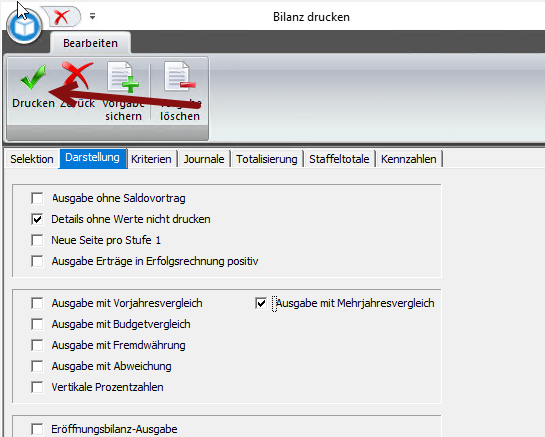The height and width of the screenshot is (437, 545).
Task: Check the Eröffnungsbilanz-Ausgabe option
Action: pos(37,429)
